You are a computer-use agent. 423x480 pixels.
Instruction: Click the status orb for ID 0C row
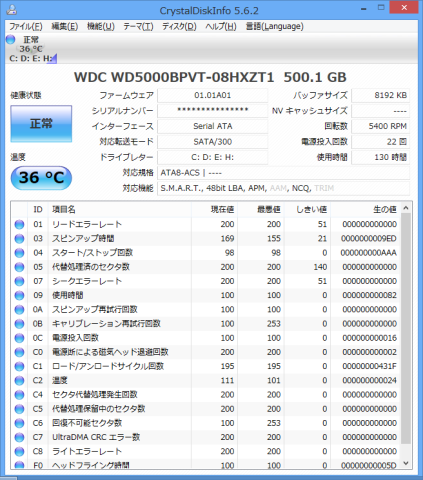[19, 338]
